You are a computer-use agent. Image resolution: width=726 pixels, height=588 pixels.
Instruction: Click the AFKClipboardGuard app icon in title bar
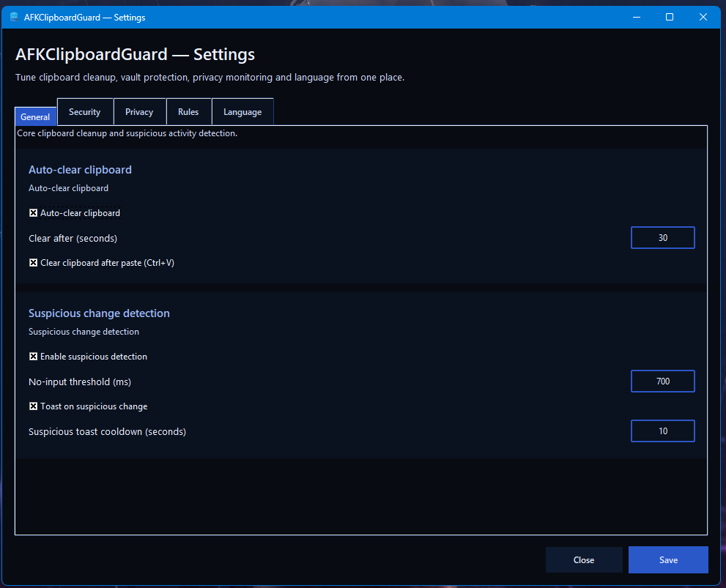(x=14, y=17)
